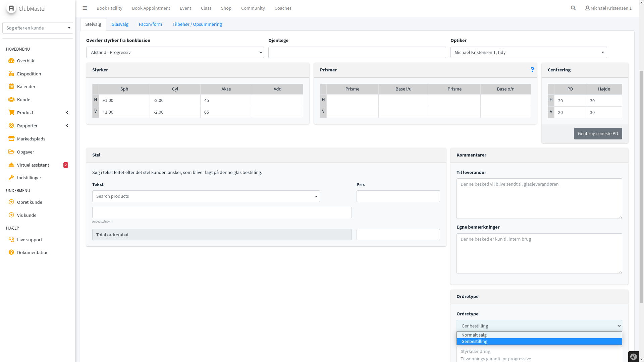Screen dimensions: 644x362
Task: Select Normalt salg option in Ordretype
Action: tap(474, 335)
